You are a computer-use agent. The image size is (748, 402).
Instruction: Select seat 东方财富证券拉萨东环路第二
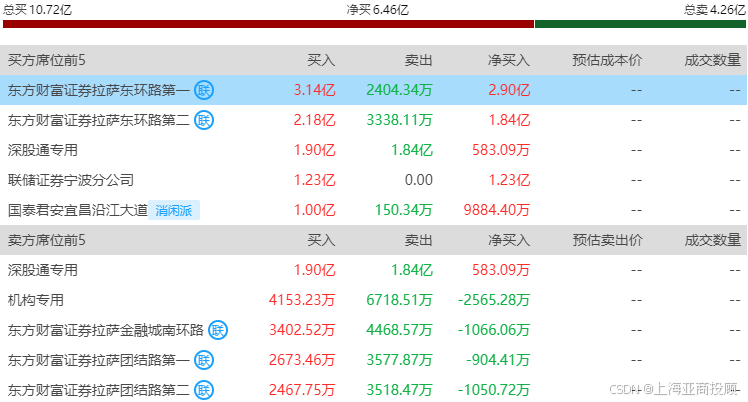[99, 120]
